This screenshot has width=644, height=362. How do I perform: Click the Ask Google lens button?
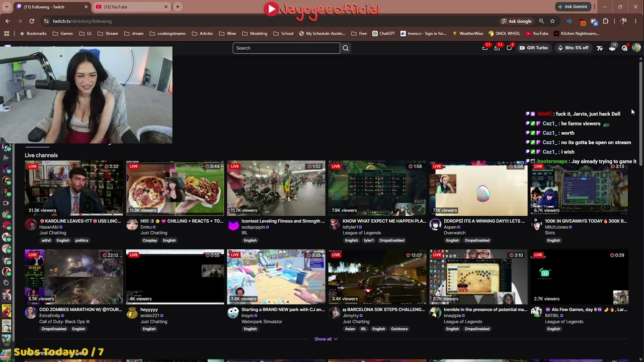tap(516, 21)
